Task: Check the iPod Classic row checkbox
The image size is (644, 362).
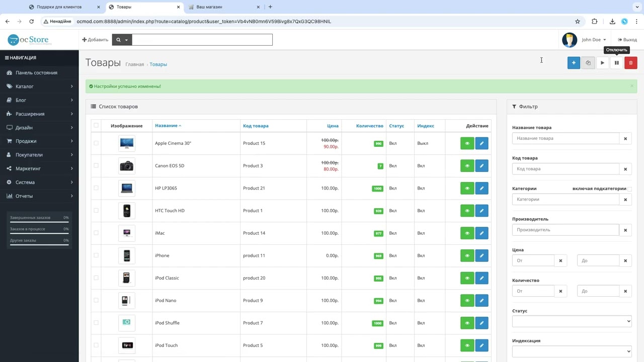Action: (x=96, y=278)
